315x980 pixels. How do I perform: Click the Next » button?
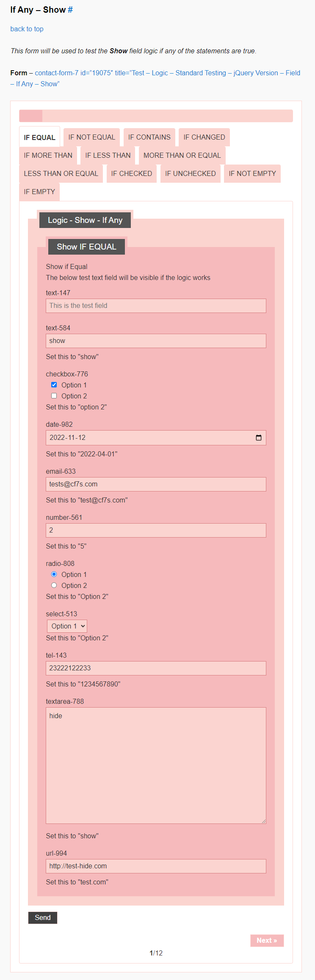pos(267,940)
